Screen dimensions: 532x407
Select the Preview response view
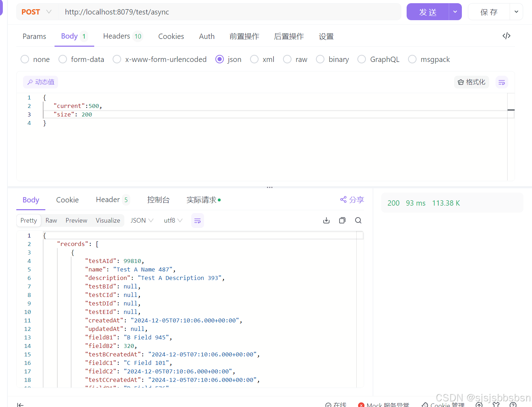tap(76, 220)
